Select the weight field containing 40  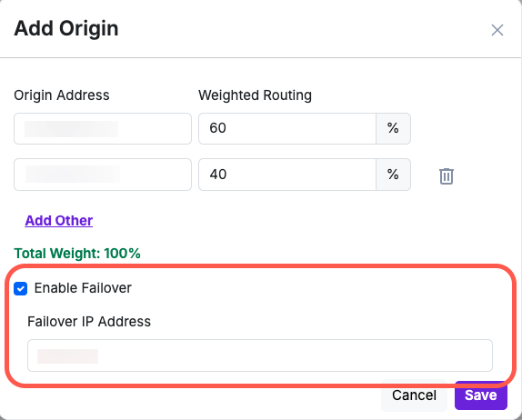(287, 175)
